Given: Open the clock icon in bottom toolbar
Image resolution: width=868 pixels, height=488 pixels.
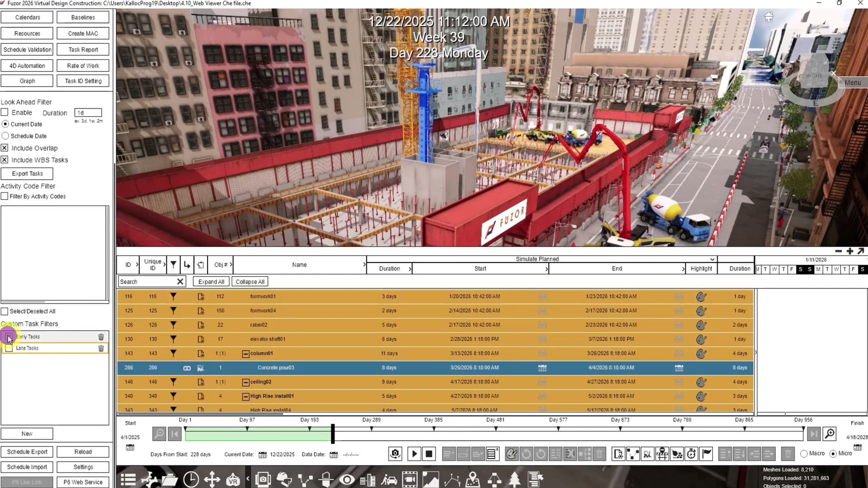Looking at the screenshot, I should coord(191,479).
